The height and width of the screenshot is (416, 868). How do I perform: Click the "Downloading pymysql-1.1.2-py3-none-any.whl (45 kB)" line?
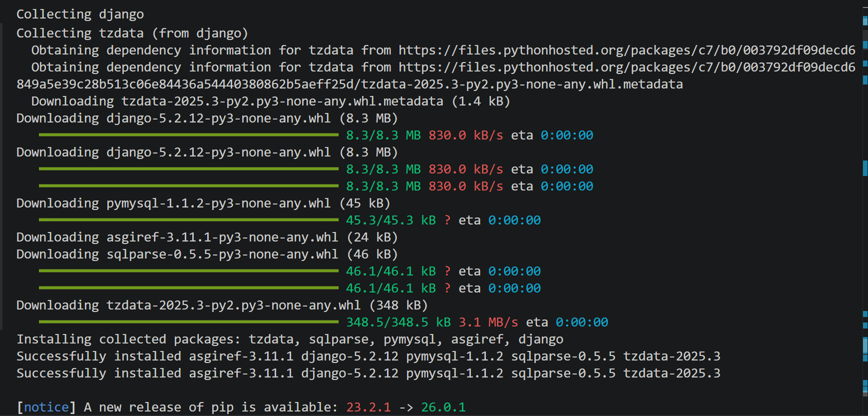(203, 203)
